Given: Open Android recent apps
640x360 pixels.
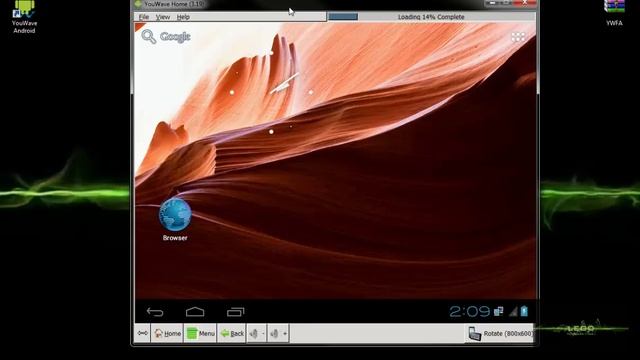Looking at the screenshot, I should (236, 312).
